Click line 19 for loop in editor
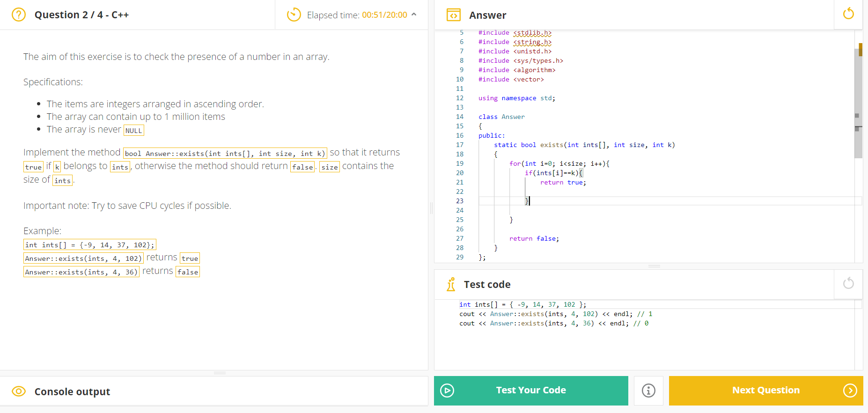The width and height of the screenshot is (868, 413). coord(559,164)
